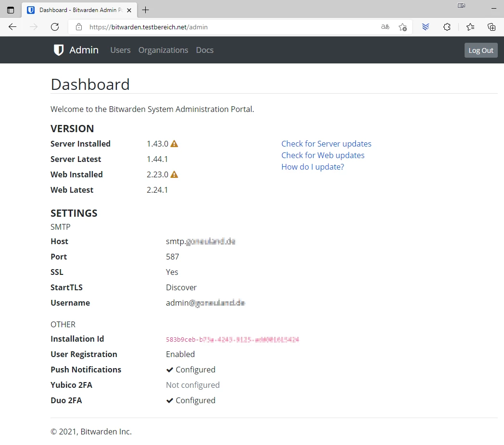This screenshot has height=445, width=504.
Task: Open the vertical tabs panel icon
Action: [11, 10]
